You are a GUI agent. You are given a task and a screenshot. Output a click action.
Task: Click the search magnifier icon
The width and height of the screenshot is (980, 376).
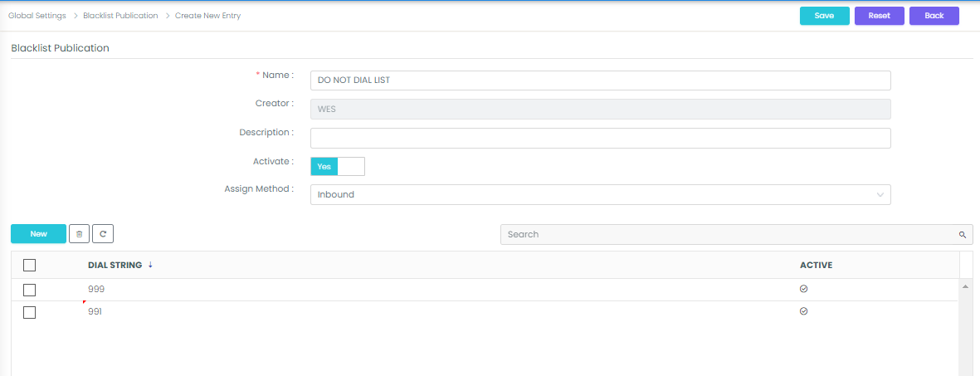click(963, 235)
